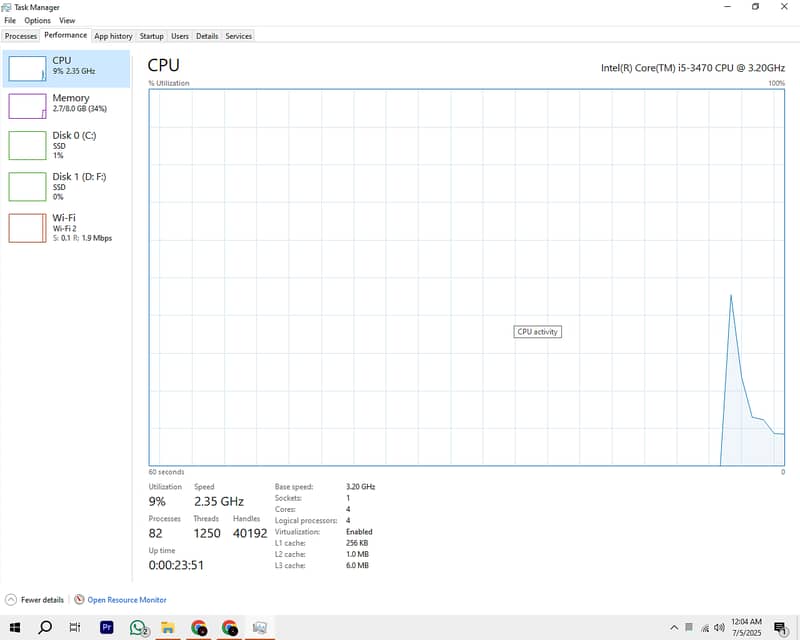Open Task View from taskbar
800x640 pixels.
coord(74,627)
